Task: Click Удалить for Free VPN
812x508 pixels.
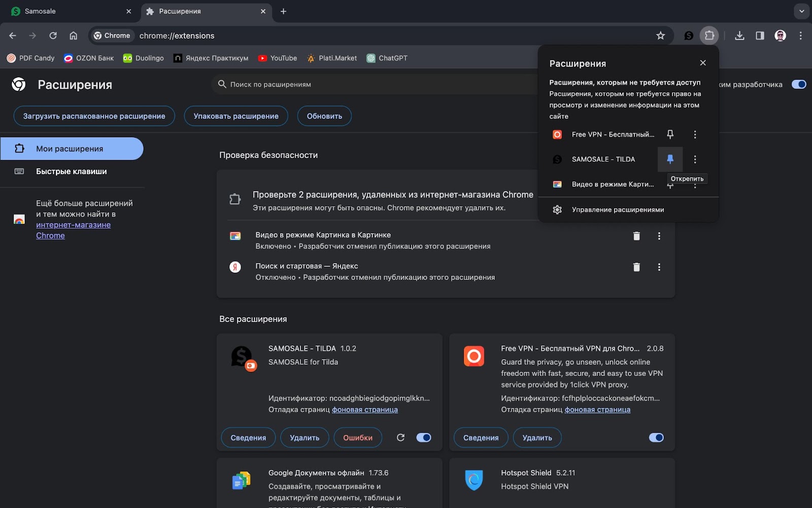Action: [537, 437]
